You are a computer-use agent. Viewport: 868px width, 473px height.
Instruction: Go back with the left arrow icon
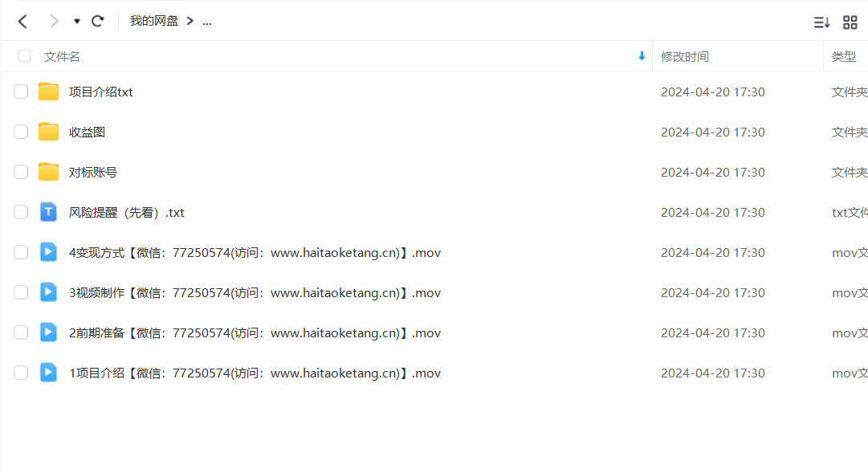click(x=22, y=22)
